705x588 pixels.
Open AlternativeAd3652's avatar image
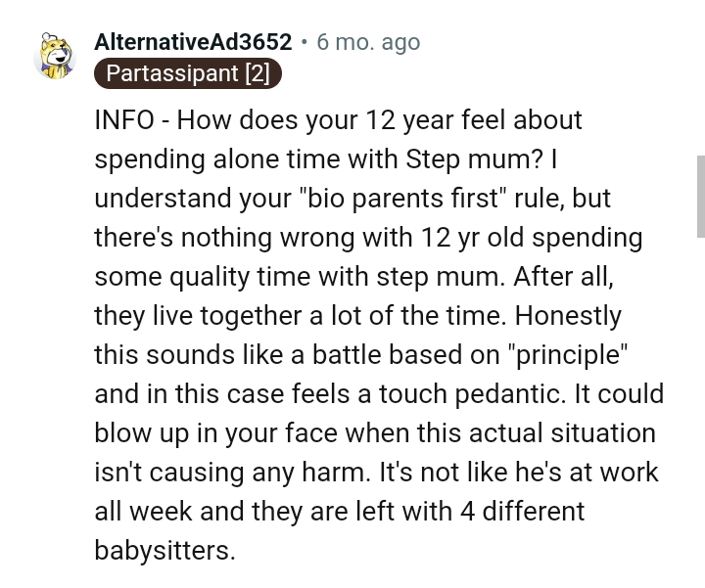pyautogui.click(x=55, y=57)
